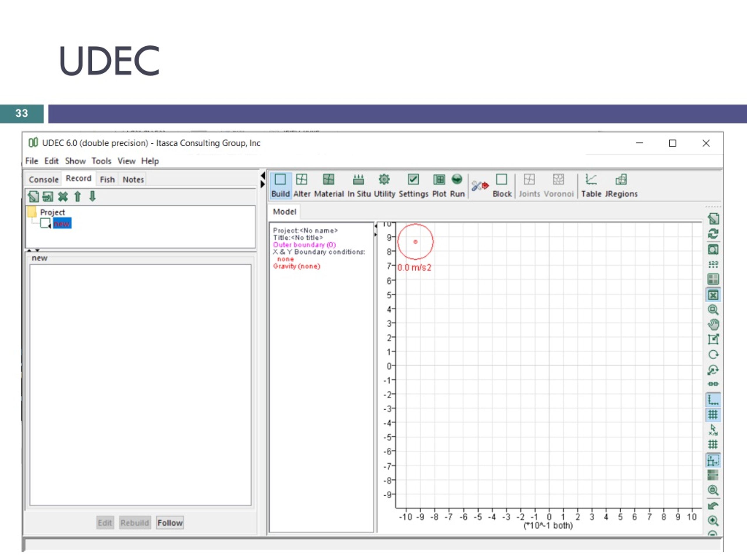Viewport: 747px width, 560px height.
Task: Open the JRegions tool
Action: [x=621, y=185]
